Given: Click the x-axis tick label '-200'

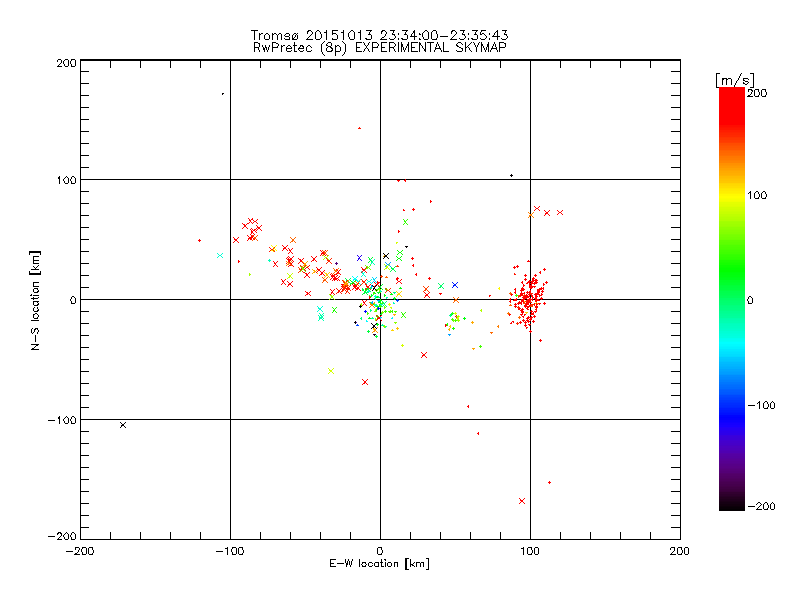Looking at the screenshot, I should point(80,551).
